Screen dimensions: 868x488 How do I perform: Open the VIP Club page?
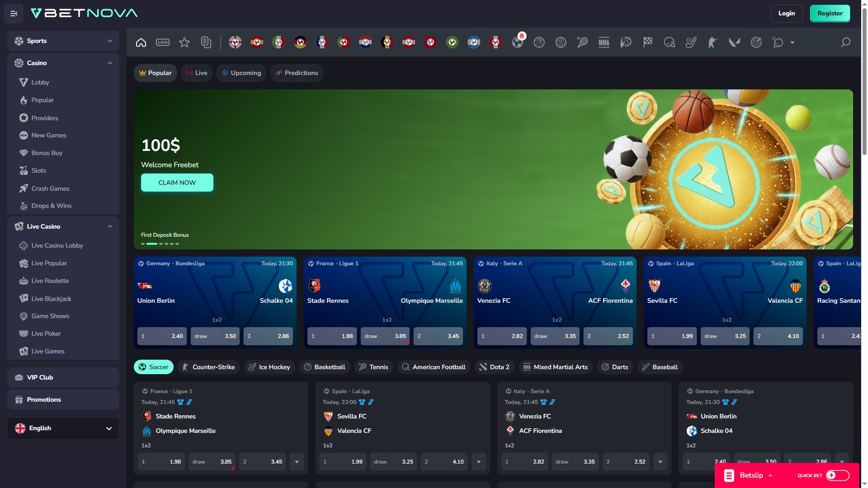click(63, 377)
